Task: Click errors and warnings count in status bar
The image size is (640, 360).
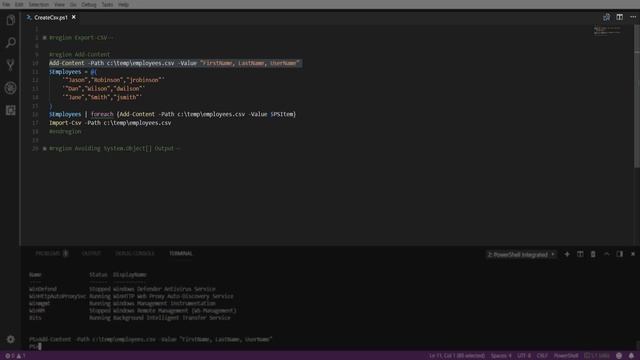Action: coord(15,356)
